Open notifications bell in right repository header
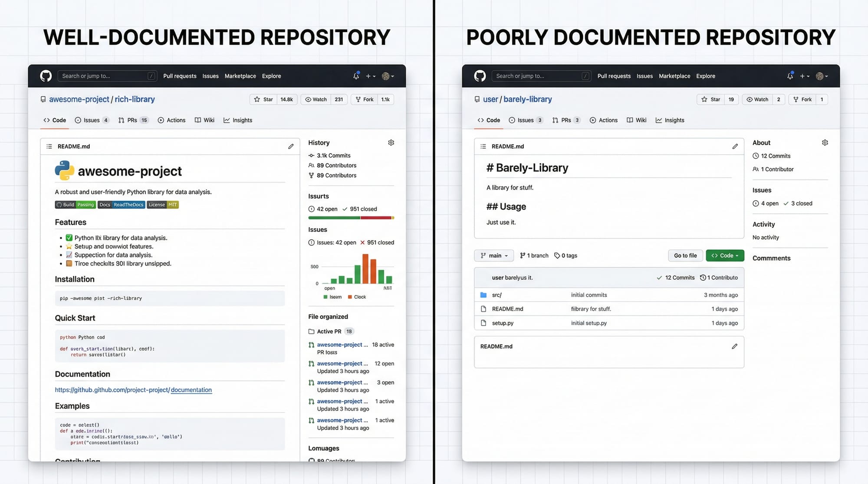 pos(790,76)
